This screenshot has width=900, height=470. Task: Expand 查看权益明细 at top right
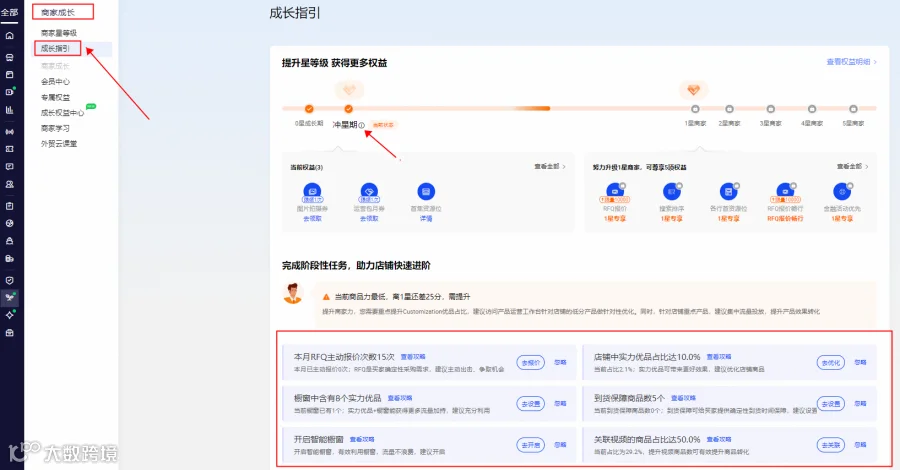851,62
